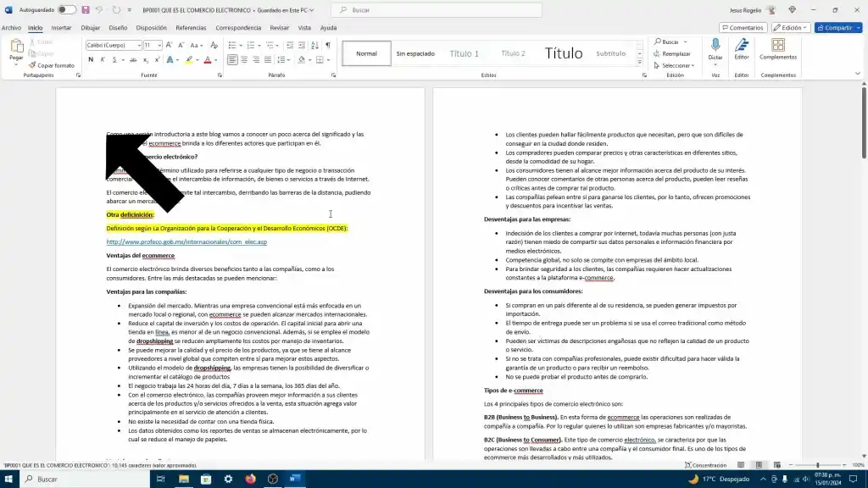Switch to the Vista tab
Screen dimensions: 868x488
[304, 28]
